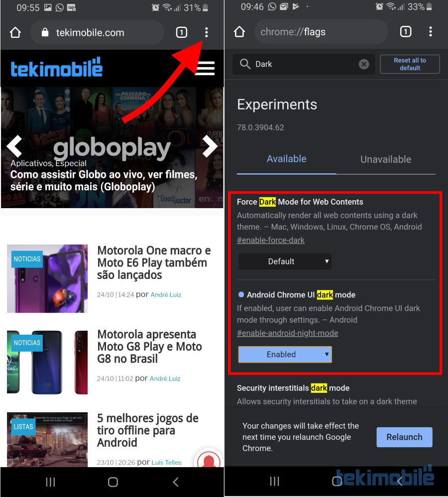Click Reset all to default
The height and width of the screenshot is (497, 448).
coord(410,64)
